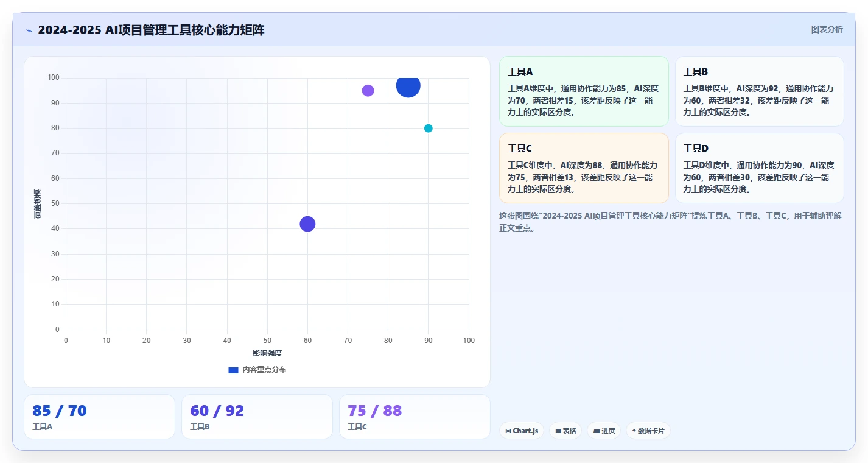Click the 85 / 70 stat value
The width and height of the screenshot is (868, 463).
pyautogui.click(x=60, y=411)
